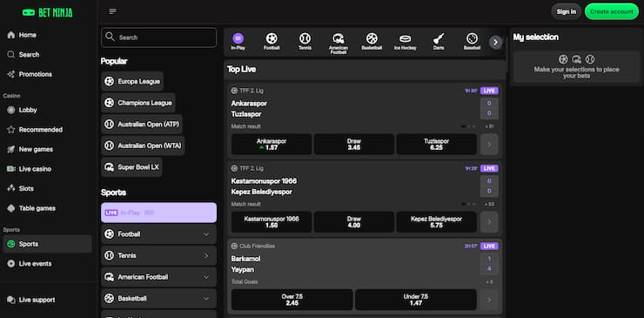Go to Promotions page
This screenshot has height=318, width=644.
coord(36,74)
